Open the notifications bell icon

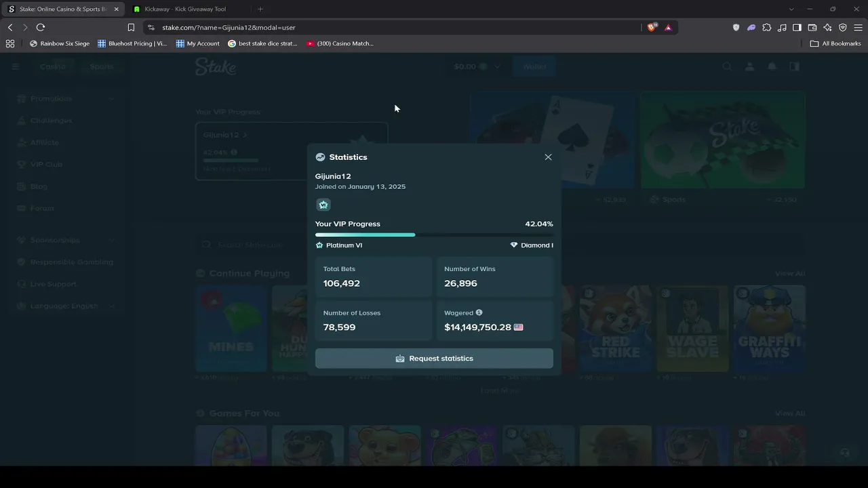(772, 66)
